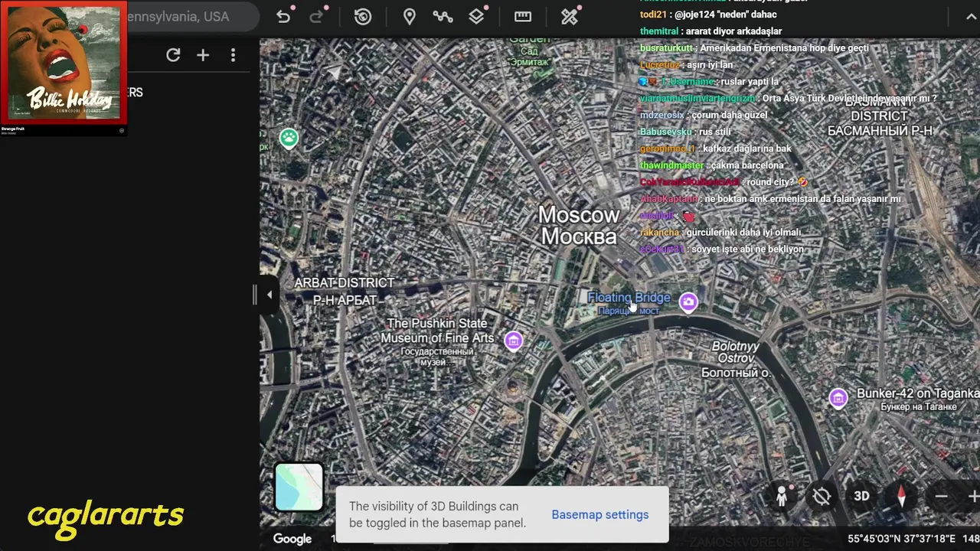Image resolution: width=980 pixels, height=551 pixels.
Task: Click chat username Babusevsku
Action: (x=666, y=132)
